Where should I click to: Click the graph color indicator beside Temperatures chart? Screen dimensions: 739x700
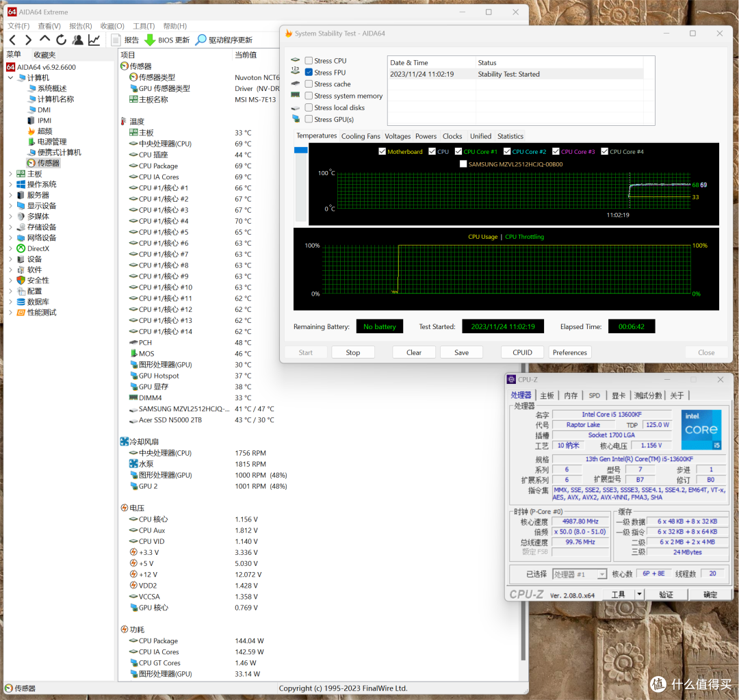300,150
